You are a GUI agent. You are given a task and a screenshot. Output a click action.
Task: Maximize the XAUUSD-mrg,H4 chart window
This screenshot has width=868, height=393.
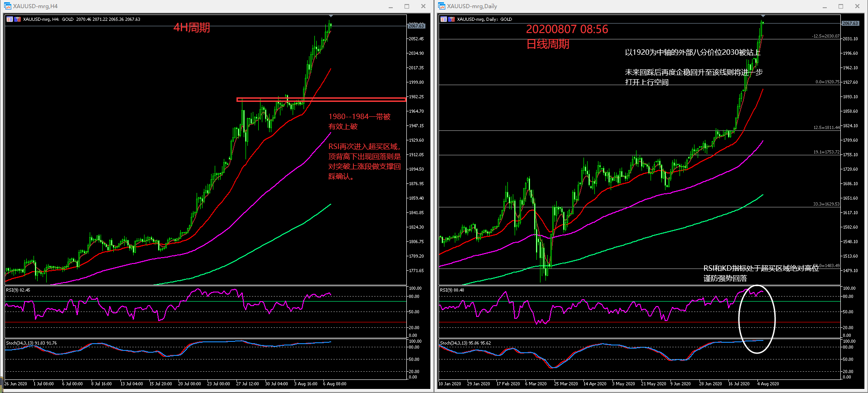(407, 6)
